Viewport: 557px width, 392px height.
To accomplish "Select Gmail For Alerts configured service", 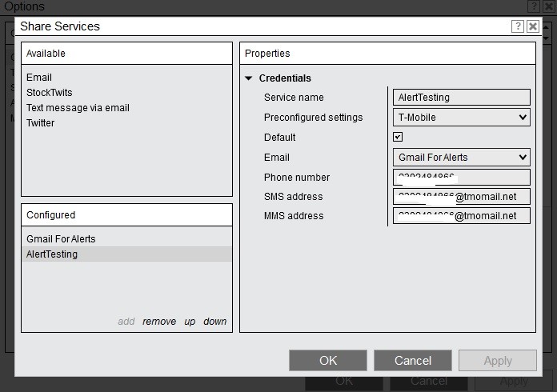I will coord(126,239).
